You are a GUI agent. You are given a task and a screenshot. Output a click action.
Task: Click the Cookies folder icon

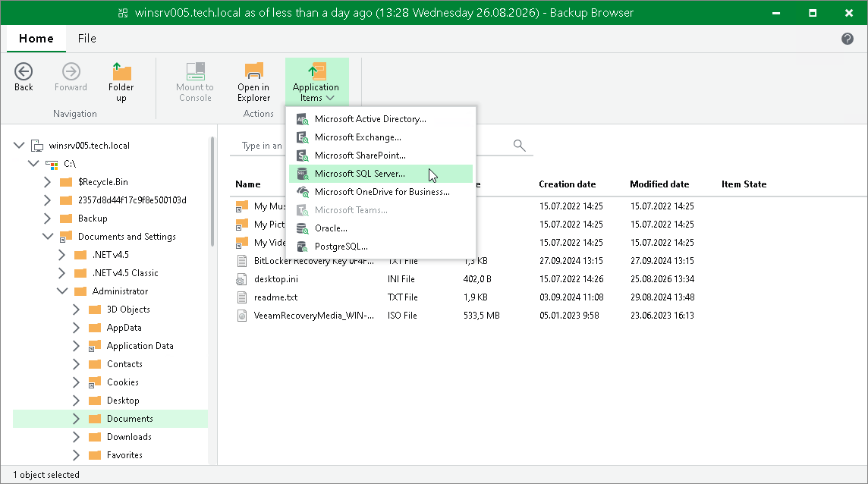click(x=95, y=382)
